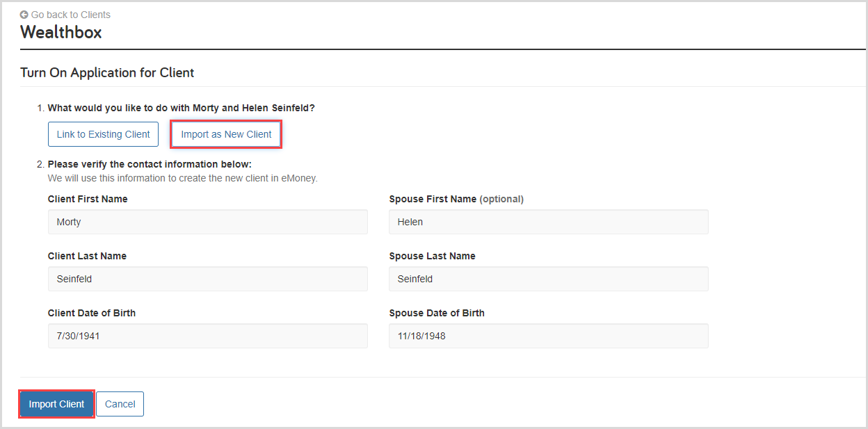Click into the field containing Helen
Image resolution: width=868 pixels, height=429 pixels.
point(548,222)
